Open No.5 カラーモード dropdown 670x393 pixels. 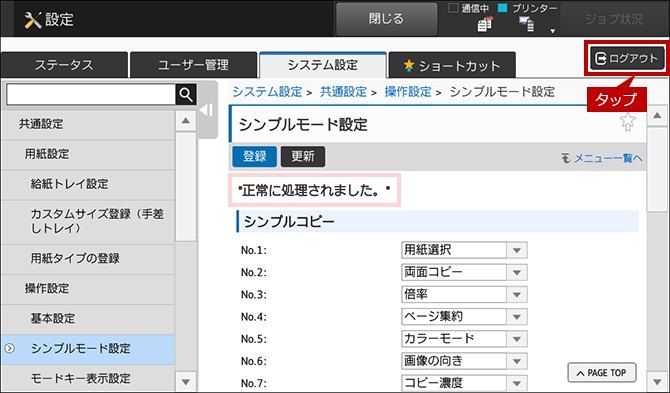click(x=464, y=339)
